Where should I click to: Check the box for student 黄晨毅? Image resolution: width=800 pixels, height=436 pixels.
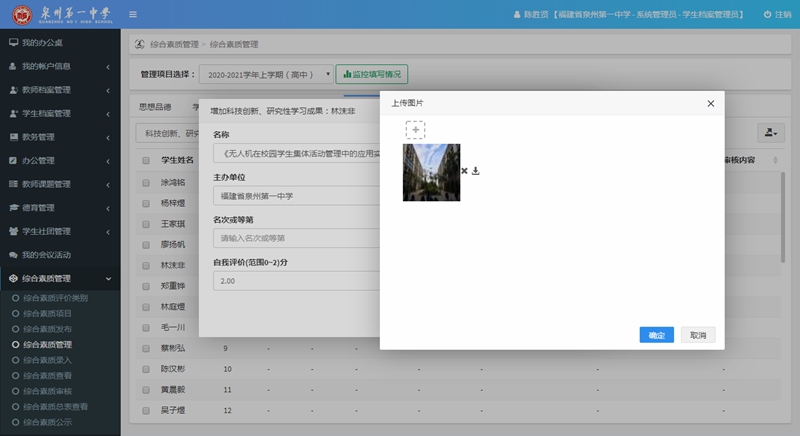click(146, 390)
